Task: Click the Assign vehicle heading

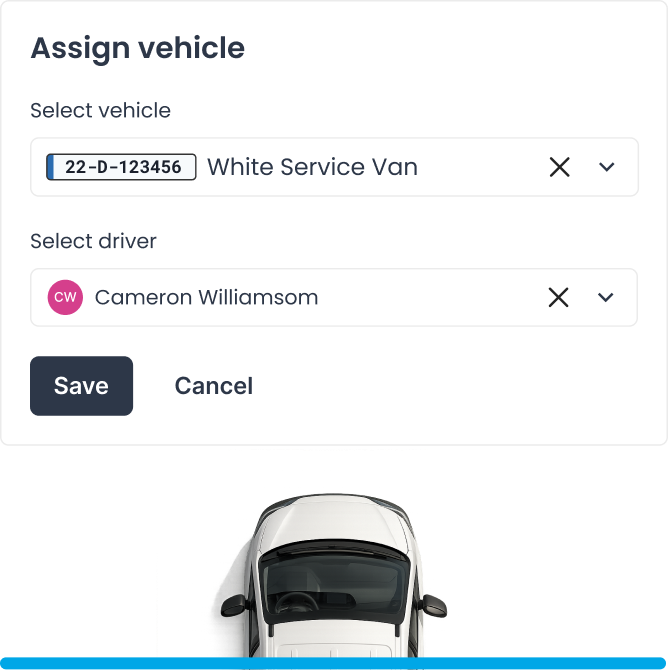Action: point(138,48)
